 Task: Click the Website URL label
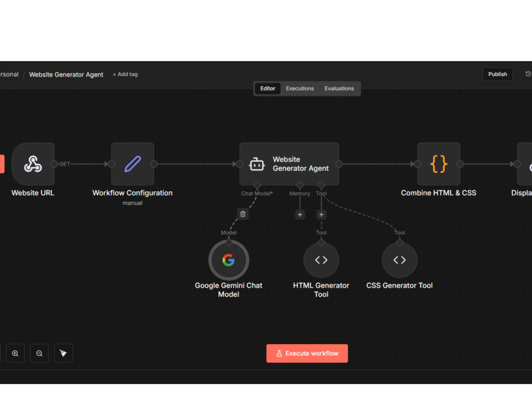pyautogui.click(x=33, y=193)
